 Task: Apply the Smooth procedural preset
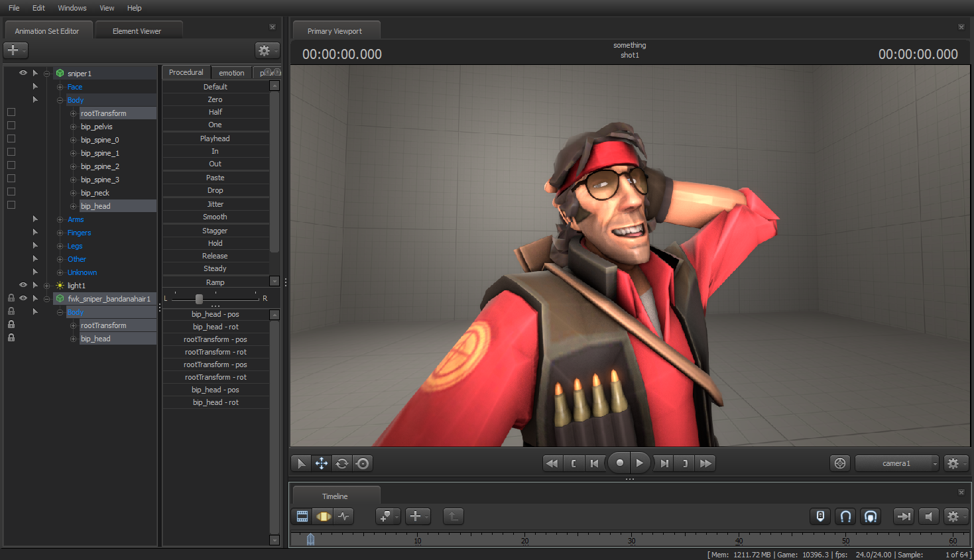pyautogui.click(x=215, y=217)
